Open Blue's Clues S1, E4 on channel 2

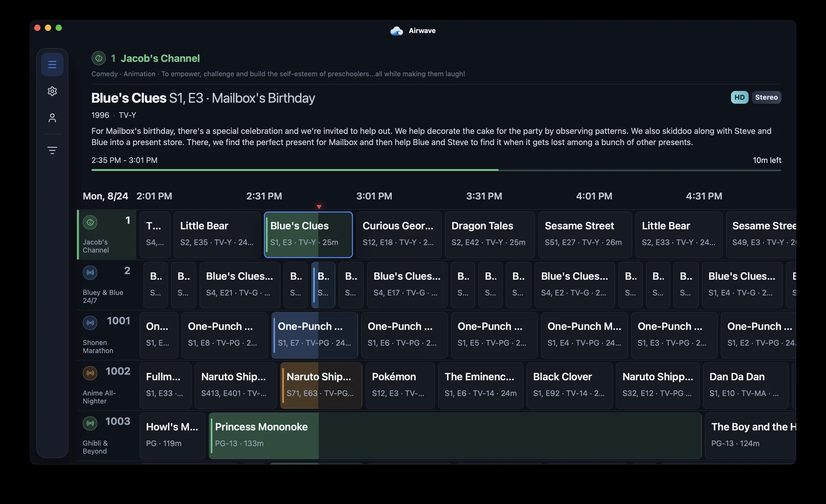[742, 285]
